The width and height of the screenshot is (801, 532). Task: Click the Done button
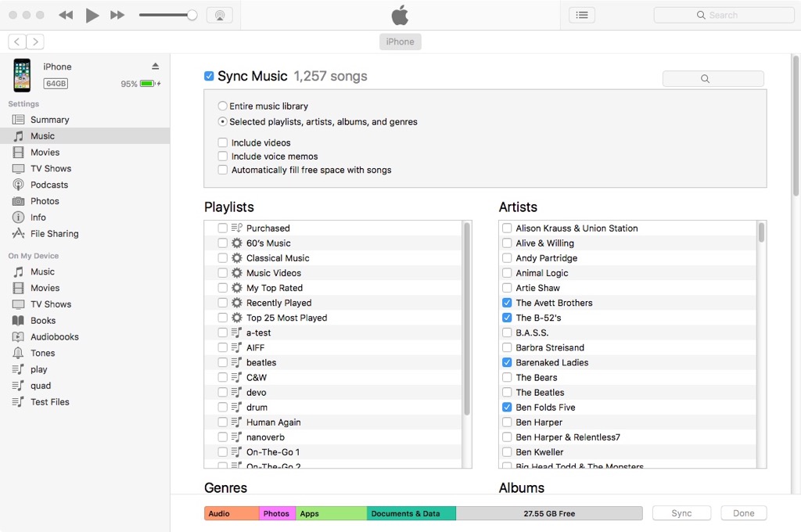743,513
